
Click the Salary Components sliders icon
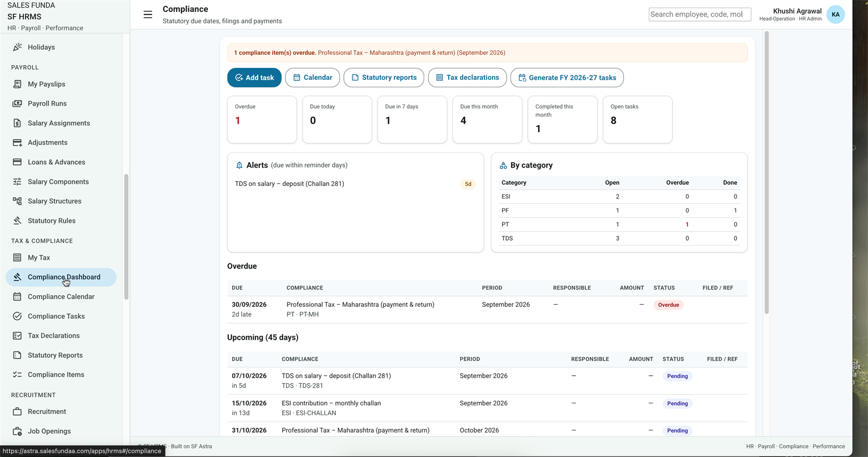(17, 182)
